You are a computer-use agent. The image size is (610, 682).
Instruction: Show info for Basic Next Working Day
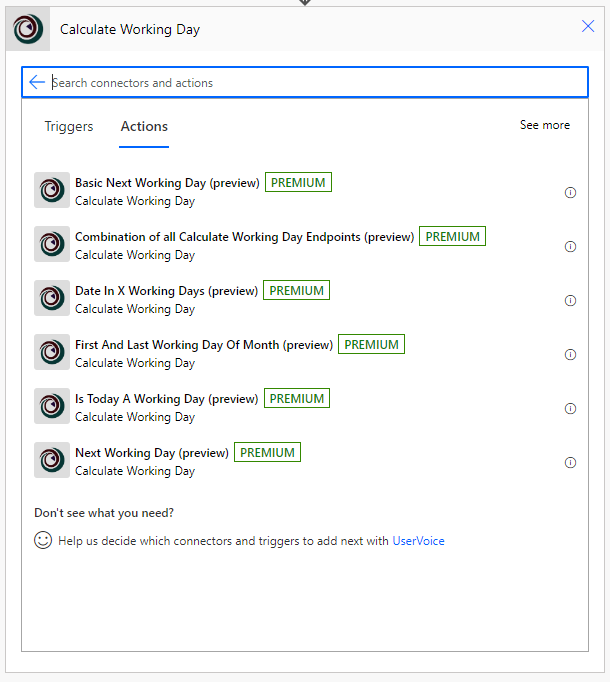coord(570,192)
